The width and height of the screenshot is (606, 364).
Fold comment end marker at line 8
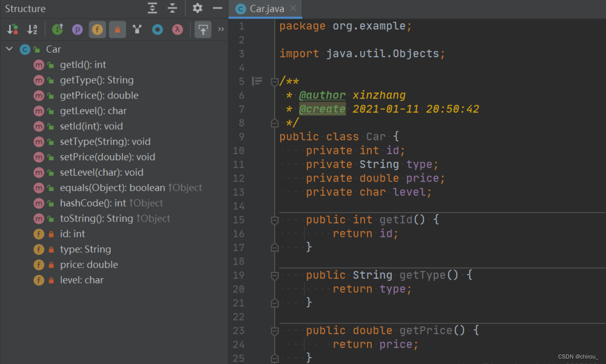tap(274, 123)
